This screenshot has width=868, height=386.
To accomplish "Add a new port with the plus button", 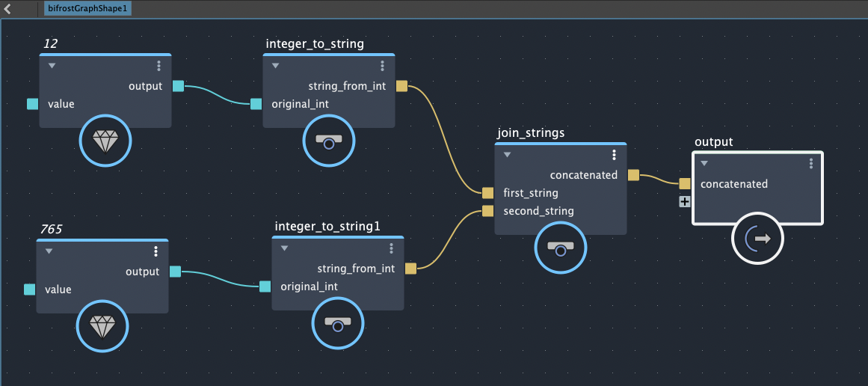I will (685, 201).
